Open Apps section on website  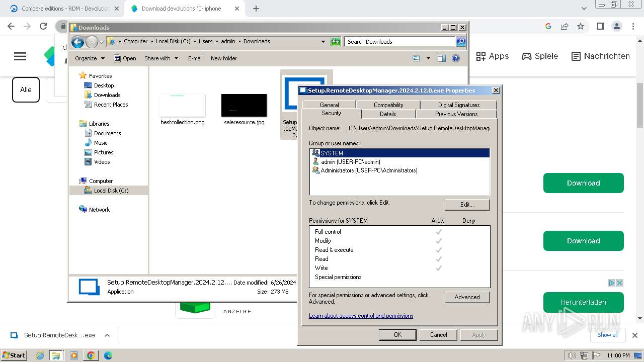pos(493,56)
